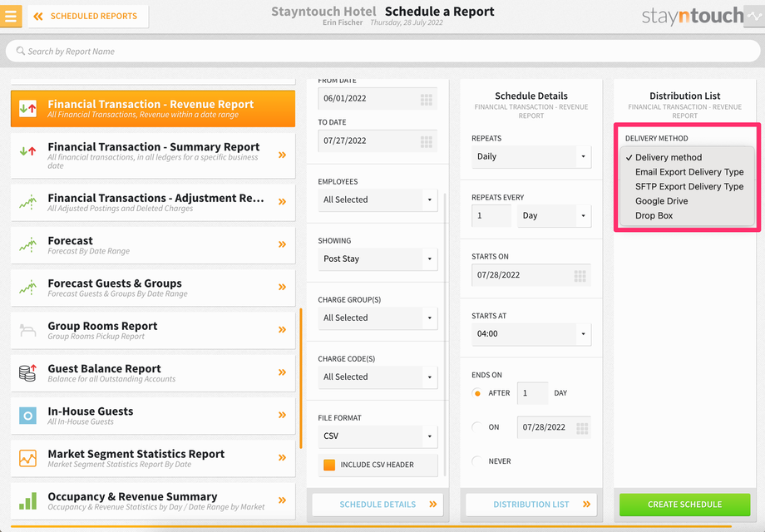The image size is (765, 532).
Task: Open Starts On calendar icon
Action: pyautogui.click(x=580, y=275)
